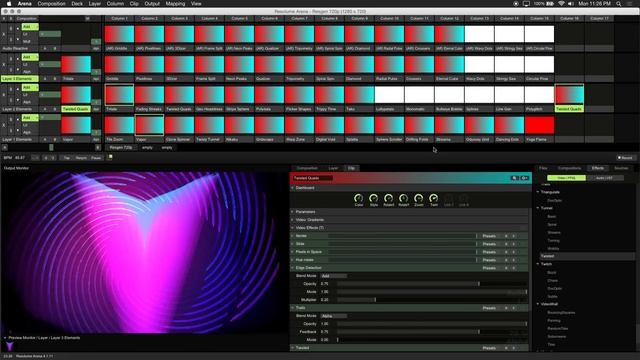Toggle the A button on Layer 1 Elements
This screenshot has width=640, height=360.
tap(45, 140)
